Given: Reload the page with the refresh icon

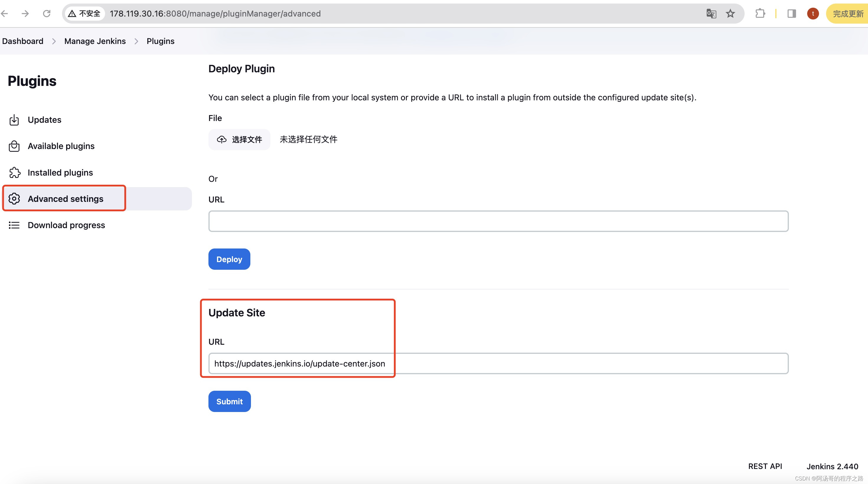Looking at the screenshot, I should (47, 14).
